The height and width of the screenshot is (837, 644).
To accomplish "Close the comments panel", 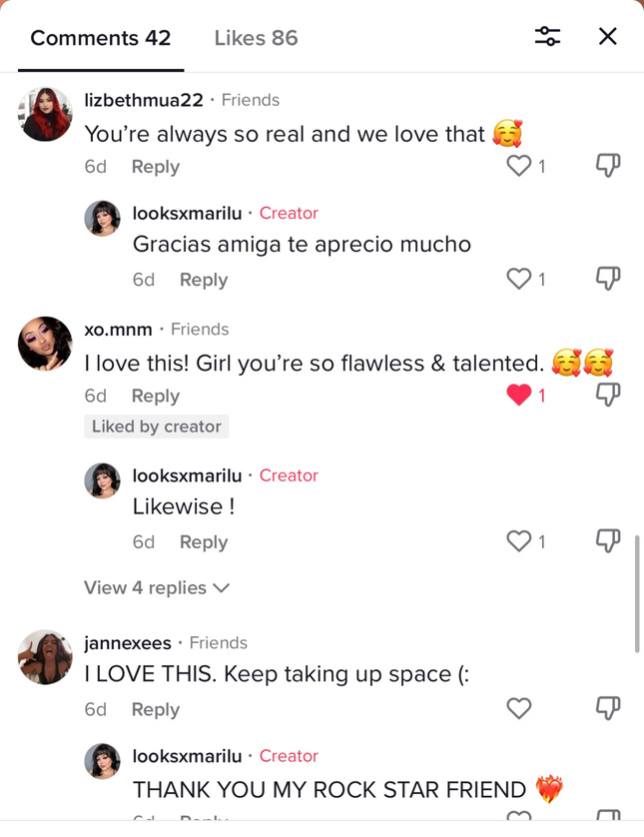I will (x=607, y=37).
